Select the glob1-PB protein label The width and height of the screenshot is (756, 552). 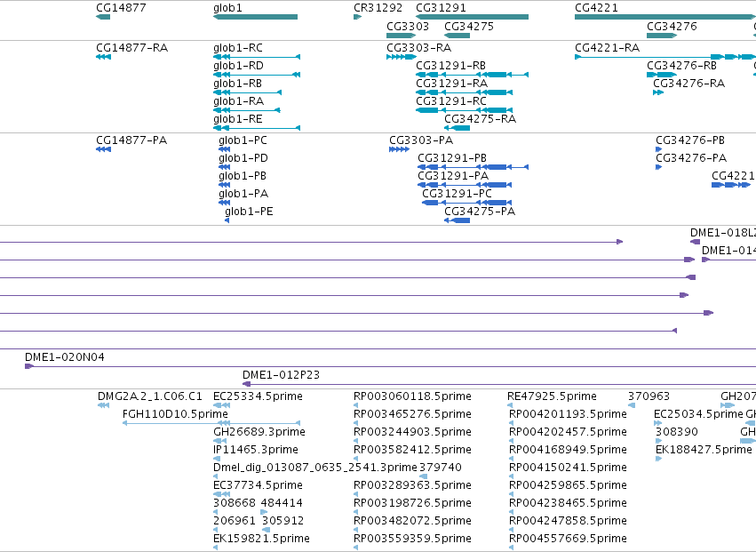tap(243, 176)
